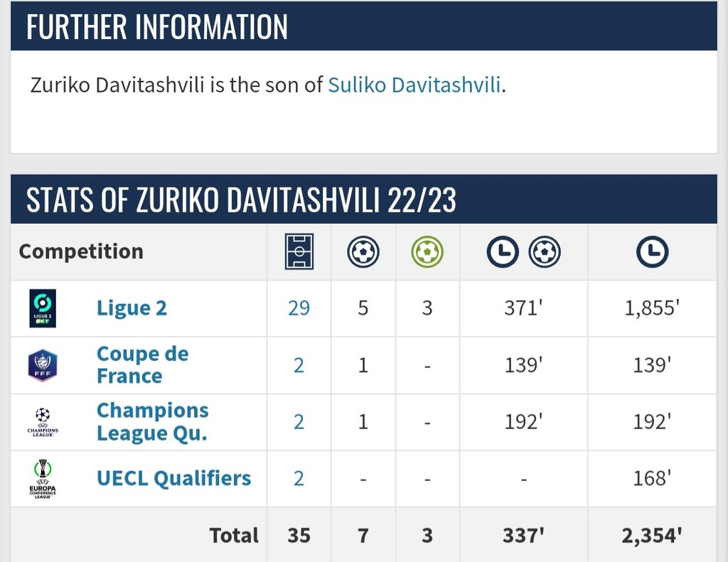Click the 29 appearances number for Ligue 2
728x562 pixels.
coord(299,308)
